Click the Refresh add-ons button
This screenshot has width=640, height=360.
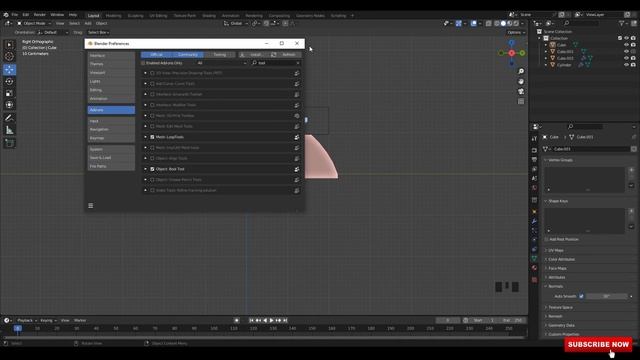[x=285, y=55]
